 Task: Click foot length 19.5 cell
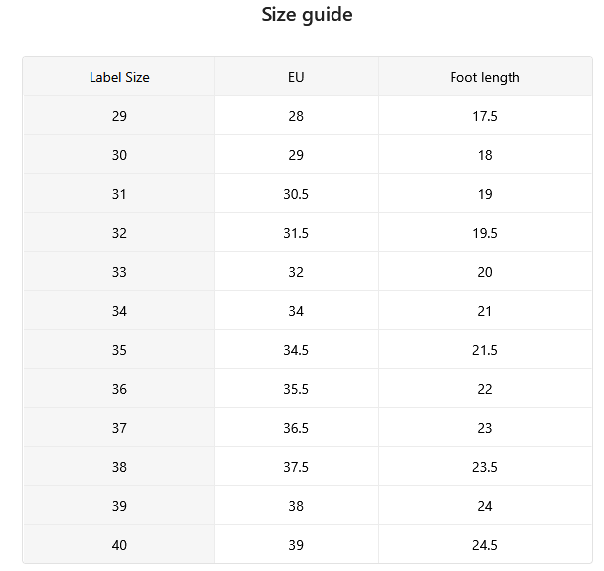(485, 233)
